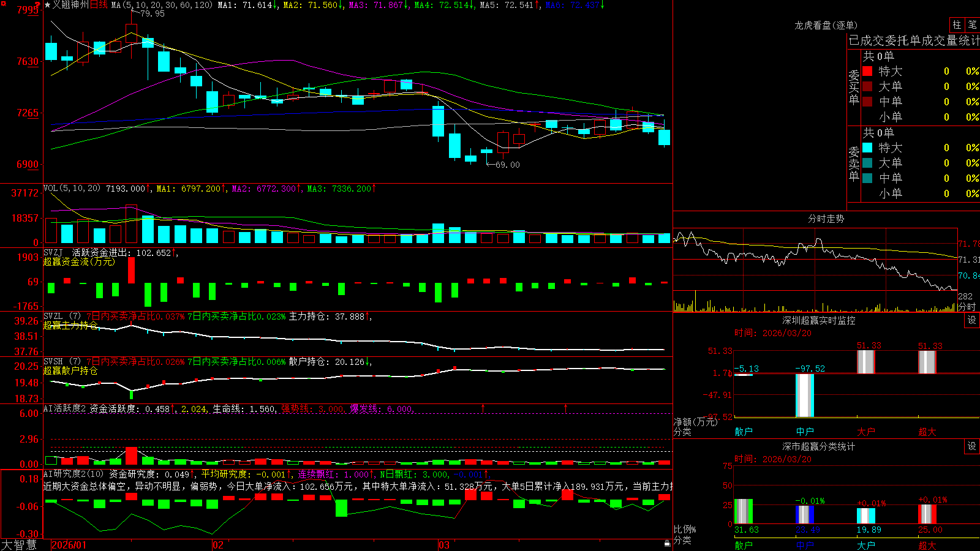Click the 大智慧 logo at bottom-left
This screenshot has height=551, width=980.
(x=19, y=545)
